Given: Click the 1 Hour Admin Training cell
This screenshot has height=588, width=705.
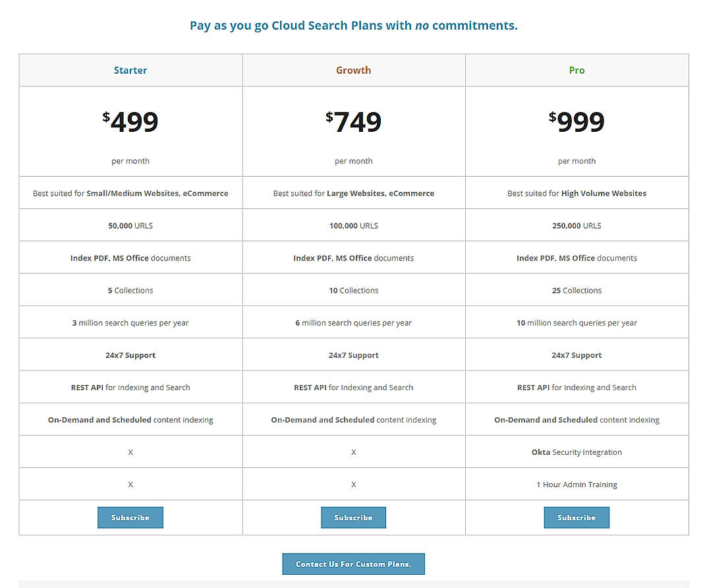Looking at the screenshot, I should [x=577, y=484].
